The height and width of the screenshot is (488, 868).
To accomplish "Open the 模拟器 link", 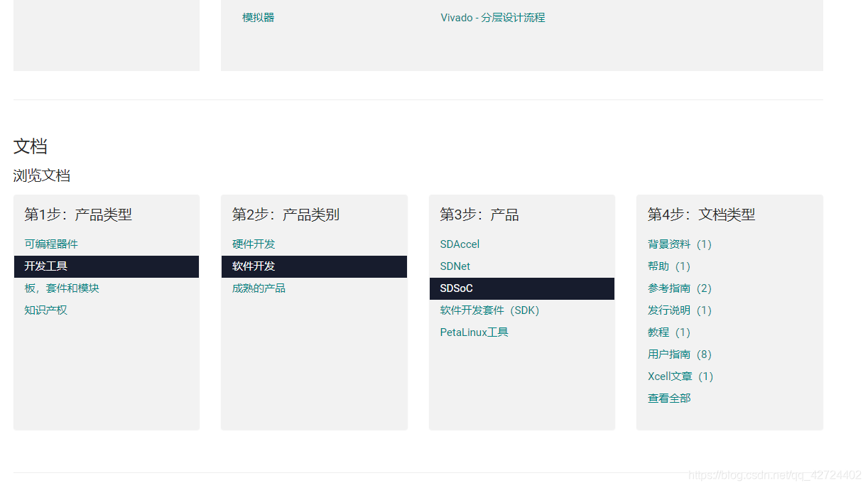I will 258,18.
